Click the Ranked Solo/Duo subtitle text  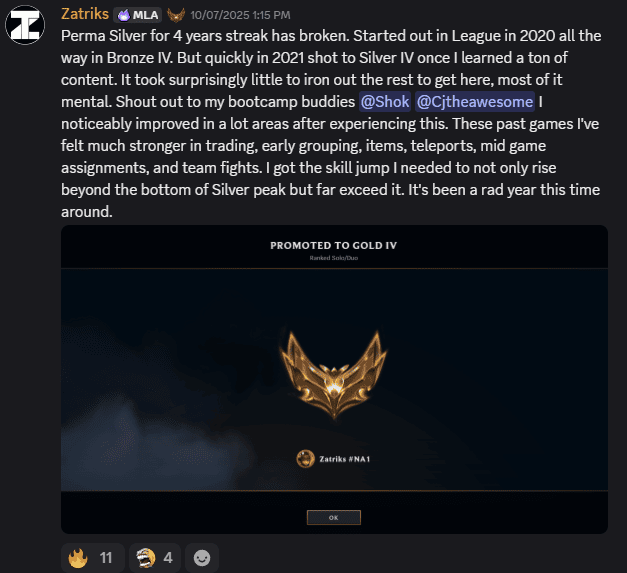tap(333, 258)
